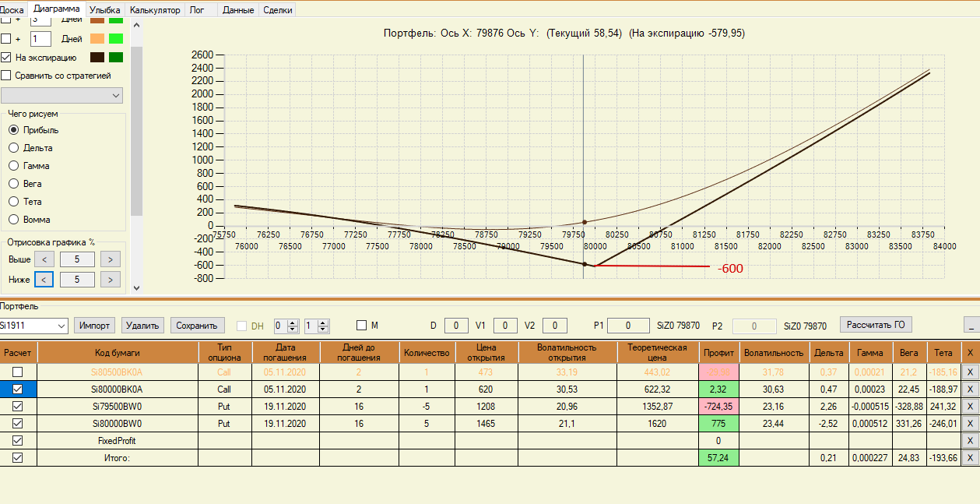Click the Профит cell showing -724,35

pos(719,407)
